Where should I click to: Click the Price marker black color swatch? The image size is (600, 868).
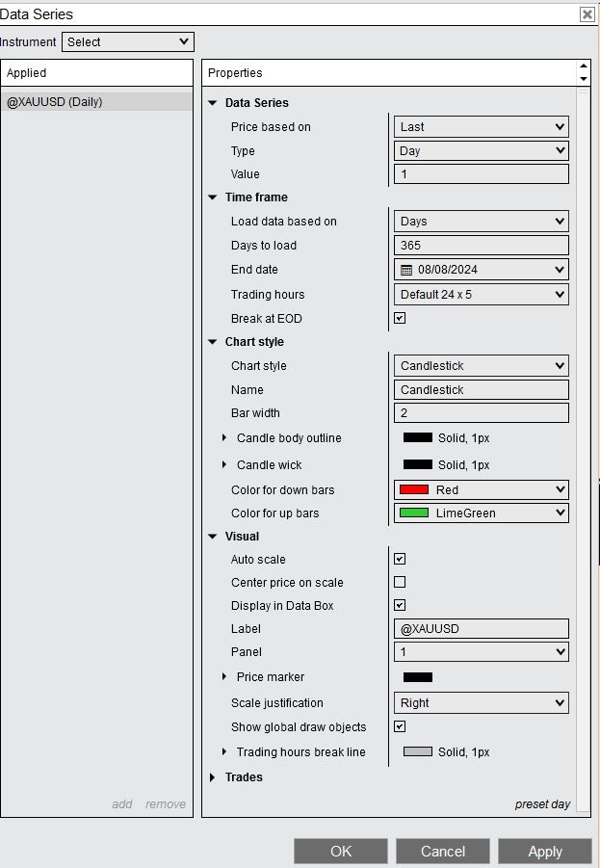point(418,677)
